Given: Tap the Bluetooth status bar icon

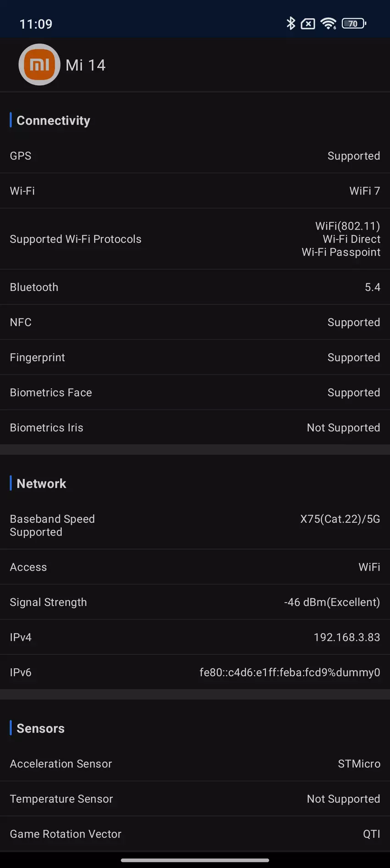Looking at the screenshot, I should [290, 23].
